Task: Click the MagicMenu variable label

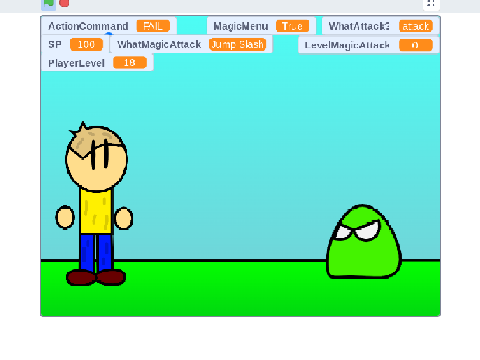Action: (x=241, y=26)
